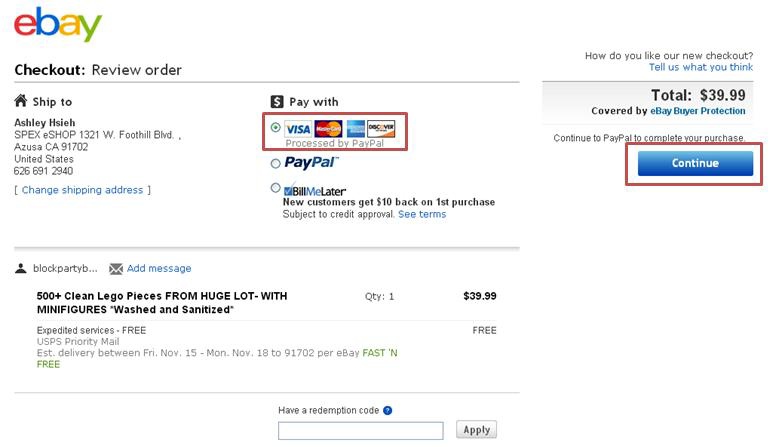Select the credit card radio button
Screen dimensions: 769x447
[x=276, y=128]
